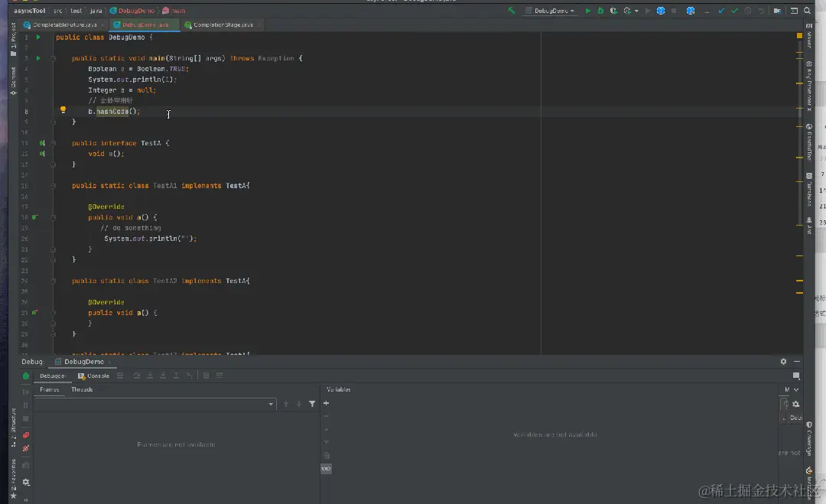
Task: Collapse the TestA1 class fold marker
Action: (54, 186)
